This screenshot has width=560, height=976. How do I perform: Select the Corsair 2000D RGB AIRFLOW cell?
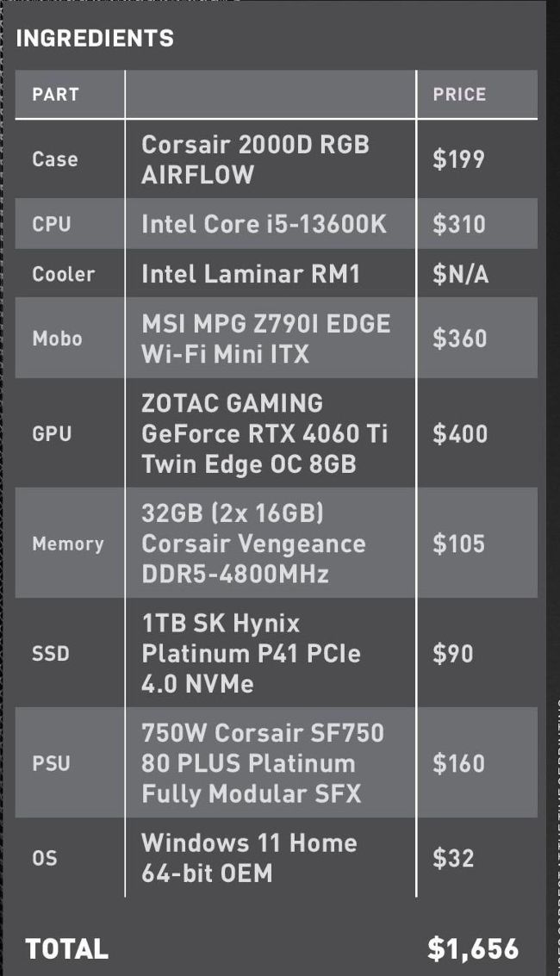point(255,159)
